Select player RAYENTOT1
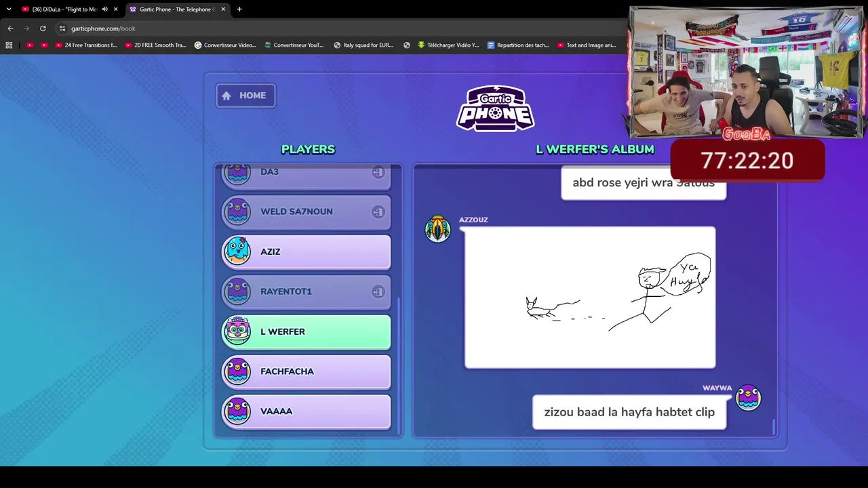 click(307, 291)
